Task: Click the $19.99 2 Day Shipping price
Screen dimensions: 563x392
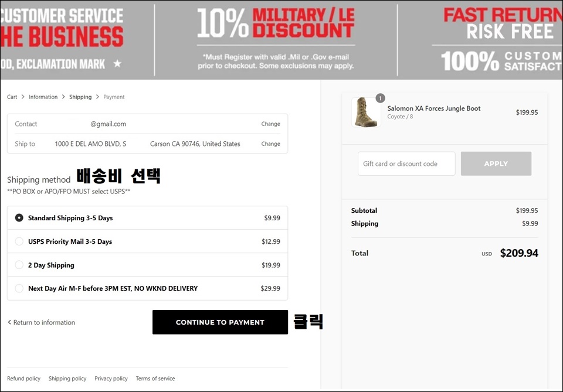Action: (271, 265)
